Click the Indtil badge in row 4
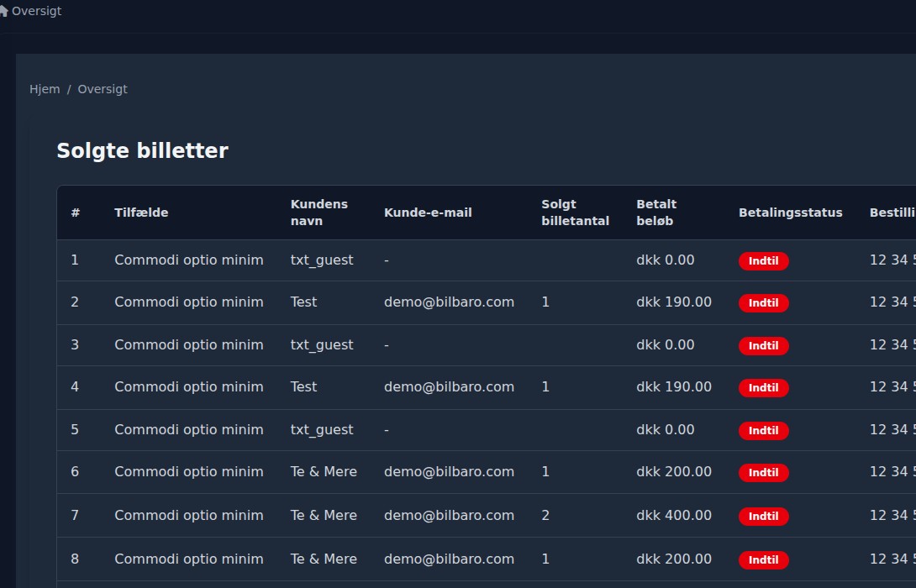The image size is (916, 588). [x=764, y=388]
